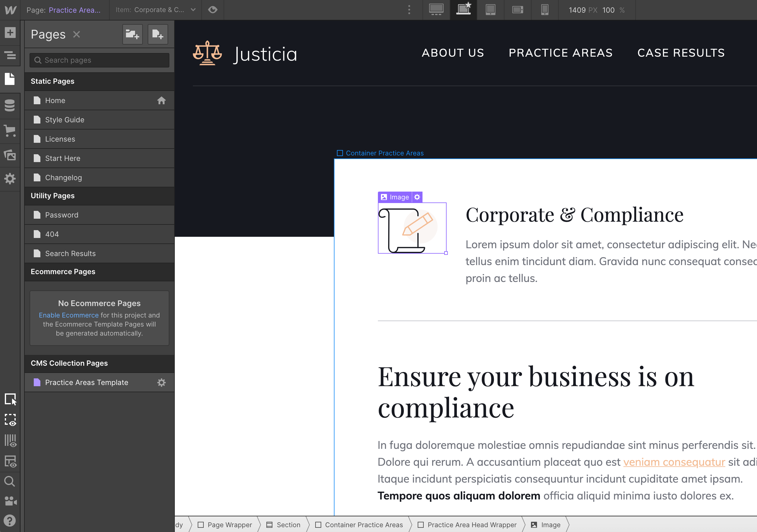Open the Ecommerce panel
Viewport: 757px width, 532px height.
point(10,131)
